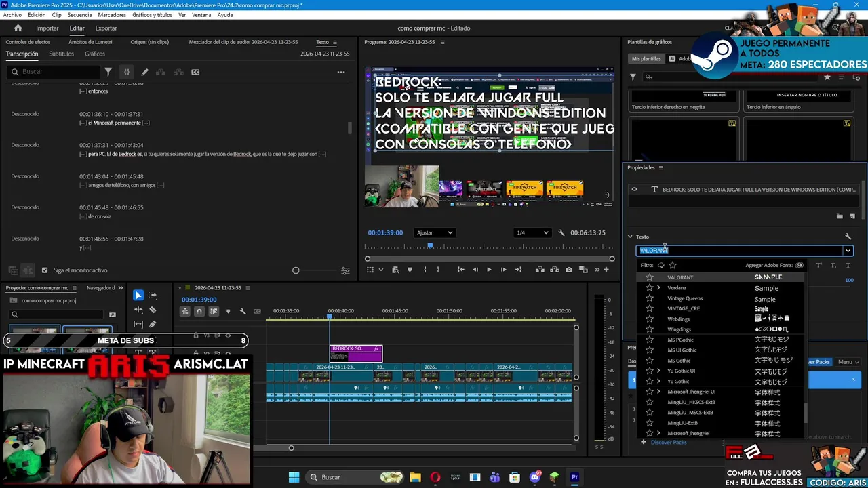The image size is (868, 488).
Task: Expand the Verdana font family
Action: click(x=658, y=288)
